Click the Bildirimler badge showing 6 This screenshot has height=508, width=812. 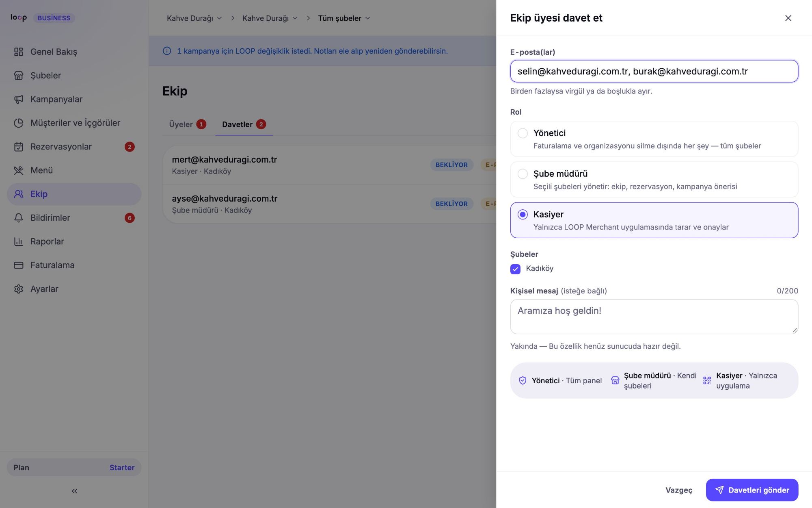tap(130, 218)
